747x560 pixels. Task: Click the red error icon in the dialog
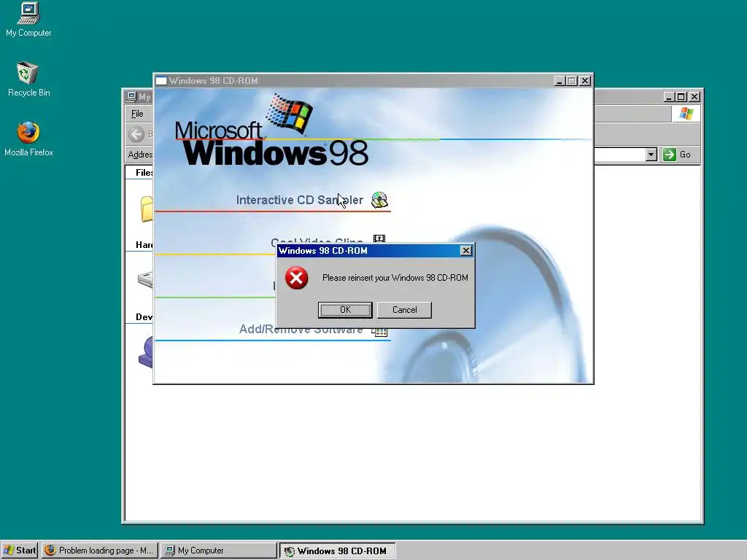[x=296, y=278]
